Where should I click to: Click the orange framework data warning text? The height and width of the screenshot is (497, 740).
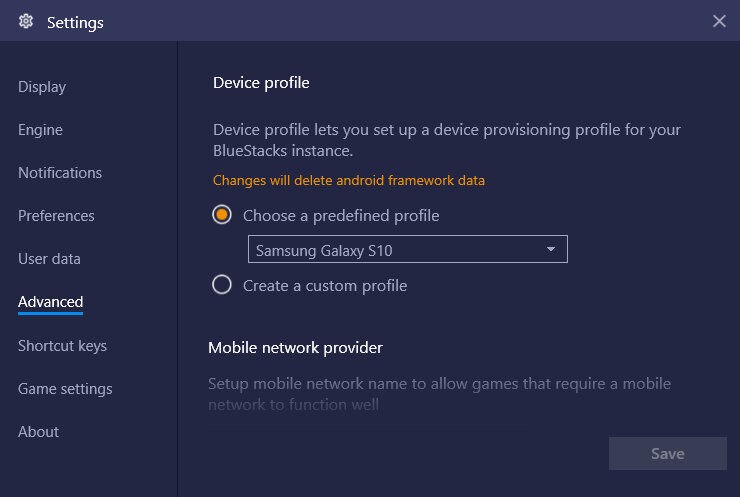(349, 181)
